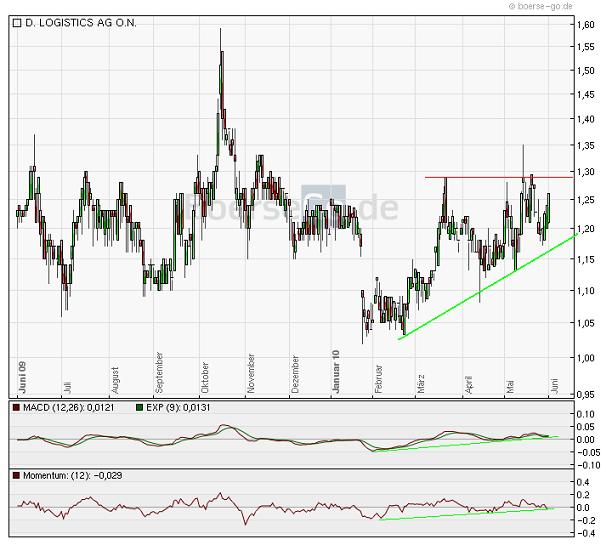Click the 0.10 MACD axis value

coord(586,414)
